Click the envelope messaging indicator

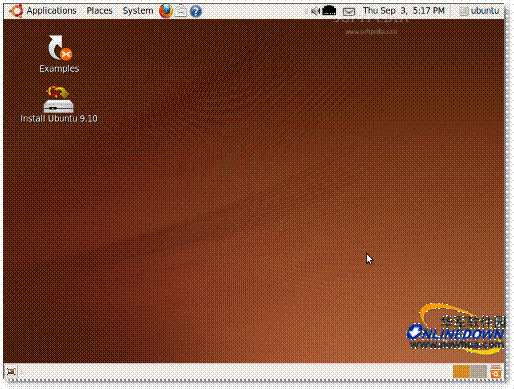pyautogui.click(x=349, y=12)
